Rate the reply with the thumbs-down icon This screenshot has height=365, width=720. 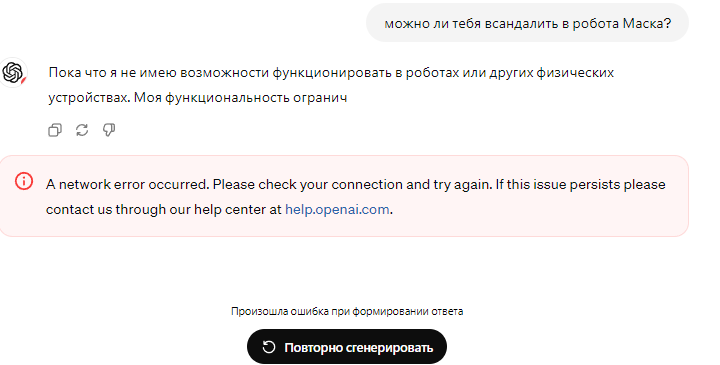tap(109, 130)
